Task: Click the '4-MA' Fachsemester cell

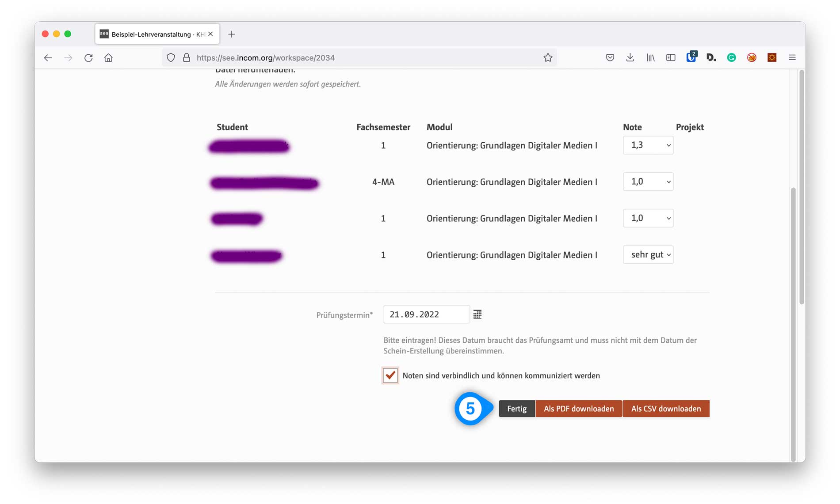Action: (x=383, y=182)
